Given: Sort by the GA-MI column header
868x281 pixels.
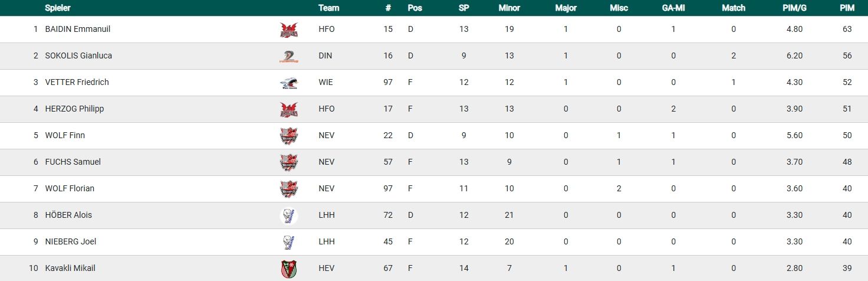Looking at the screenshot, I should (673, 8).
